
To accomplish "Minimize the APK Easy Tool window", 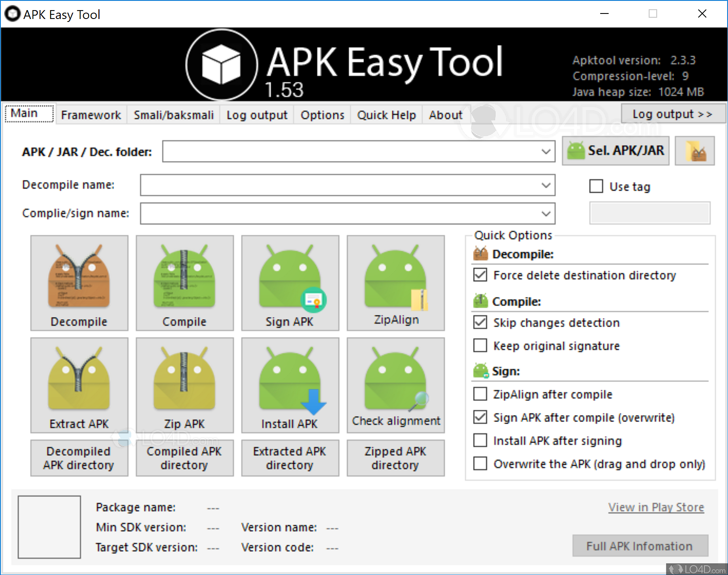I will point(604,14).
